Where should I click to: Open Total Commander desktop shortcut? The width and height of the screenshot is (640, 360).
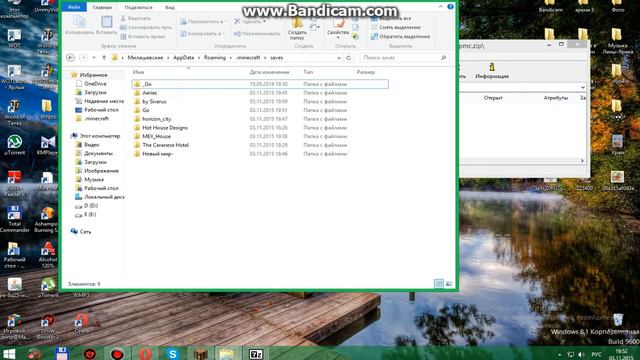pos(14,219)
